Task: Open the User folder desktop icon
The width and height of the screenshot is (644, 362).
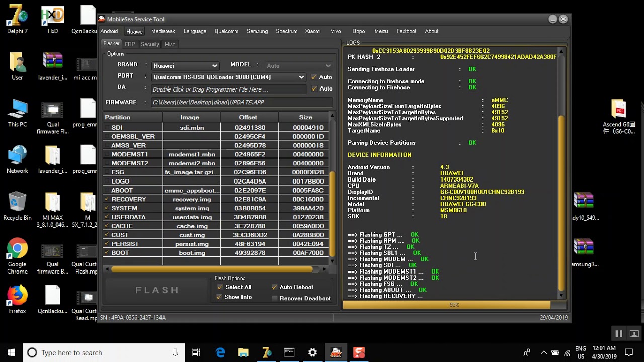Action: point(17,66)
